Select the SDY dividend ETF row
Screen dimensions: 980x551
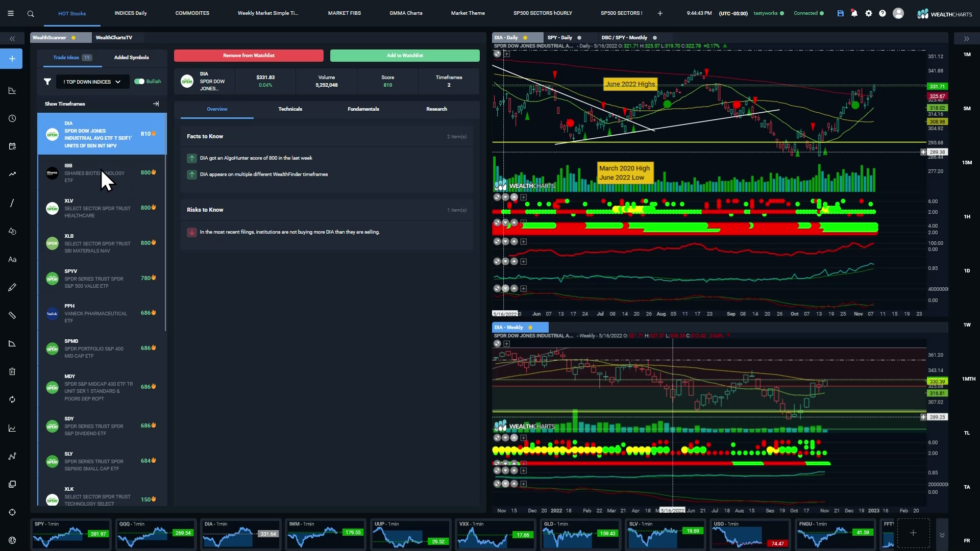click(102, 426)
